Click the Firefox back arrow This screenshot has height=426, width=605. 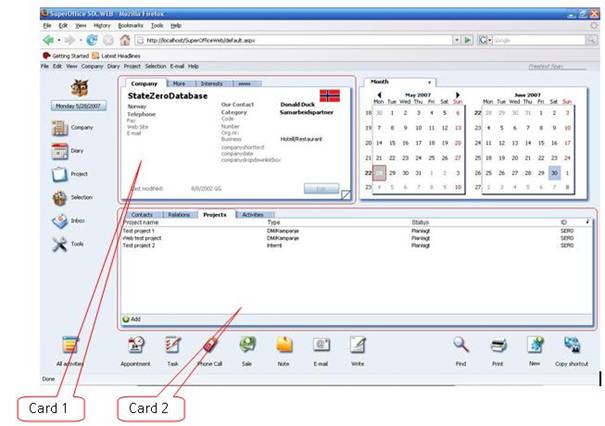pos(49,40)
